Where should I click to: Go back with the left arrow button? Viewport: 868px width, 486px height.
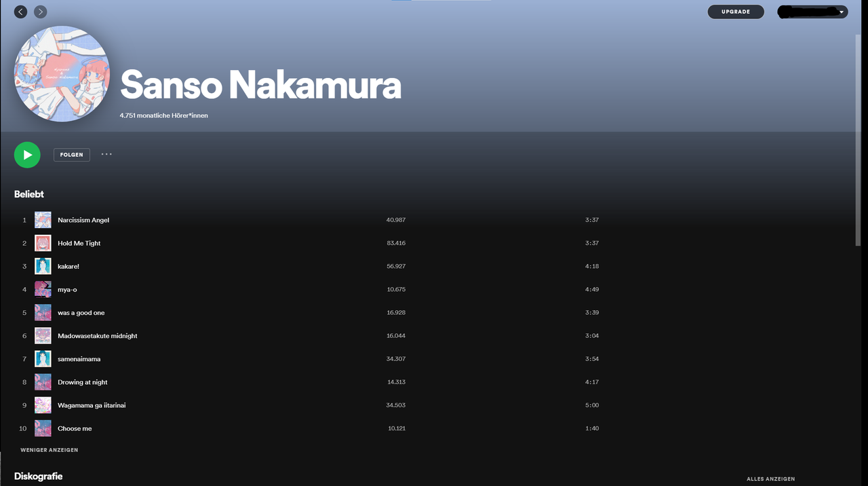click(21, 12)
